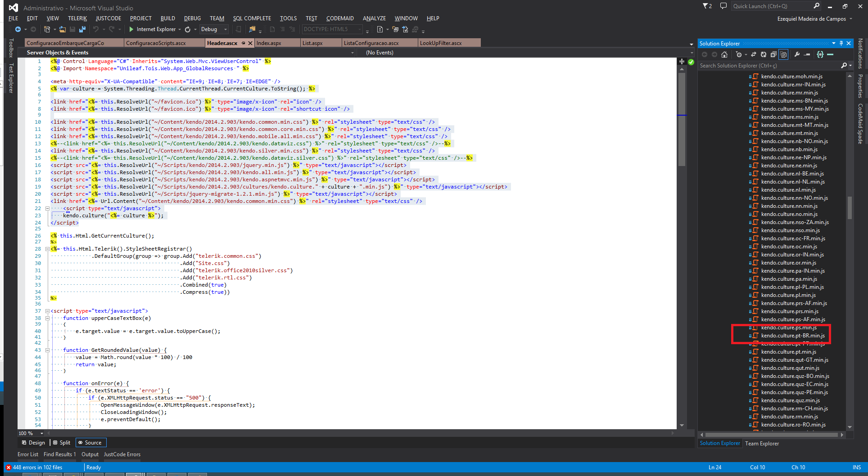This screenshot has width=868, height=476.
Task: Click the Navigate Backward toolbar arrow
Action: [x=18, y=29]
